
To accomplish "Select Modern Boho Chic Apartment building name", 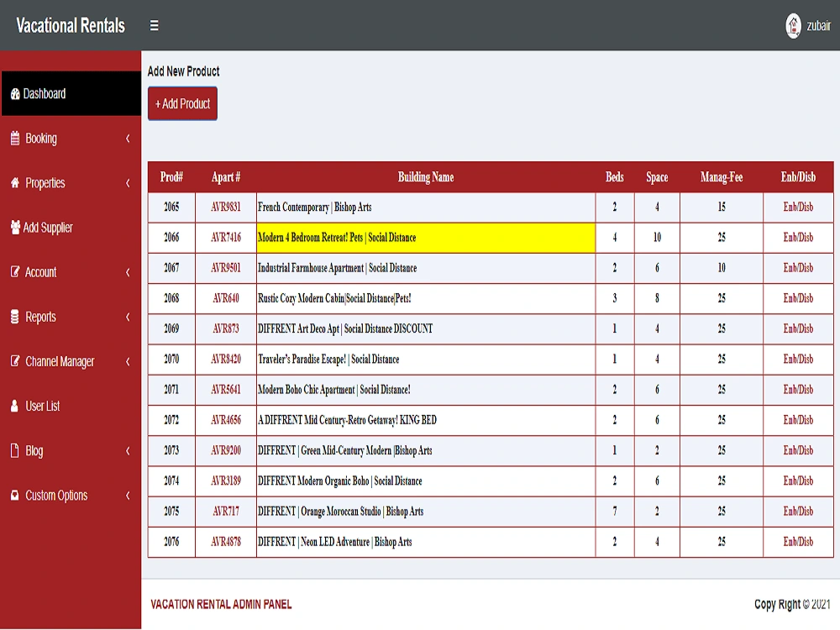I will coord(333,390).
